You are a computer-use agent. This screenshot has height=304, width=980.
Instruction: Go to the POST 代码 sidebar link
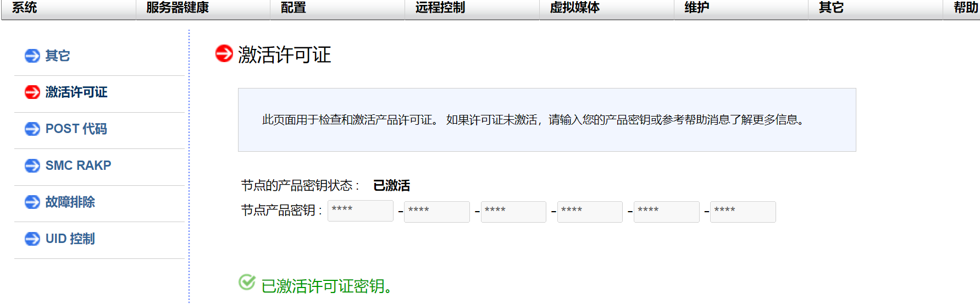coord(76,129)
